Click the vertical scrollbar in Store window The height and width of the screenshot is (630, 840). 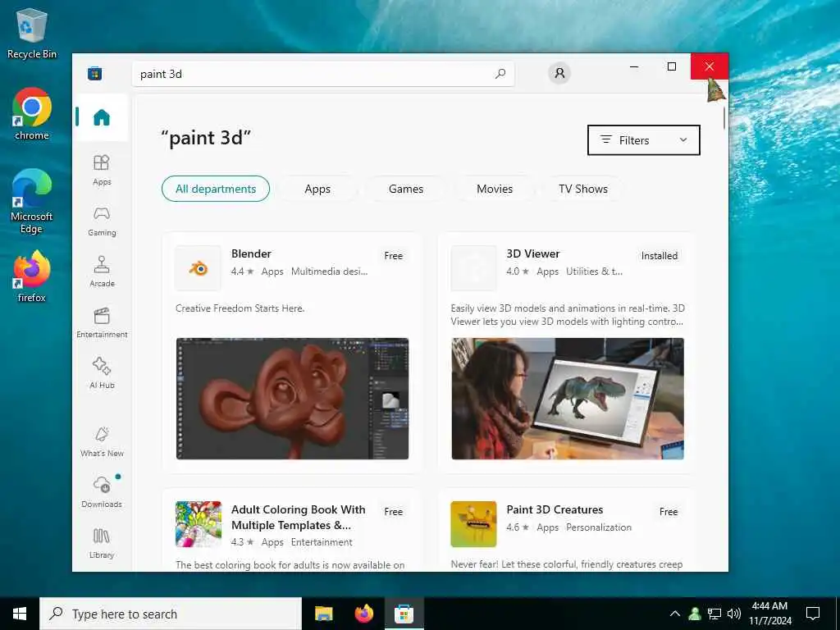tap(724, 118)
